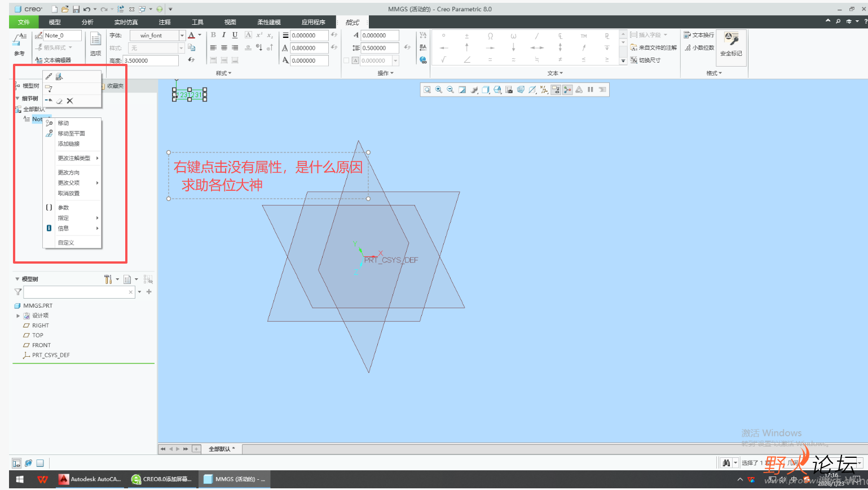Screen dimensions: 868x490
Task: Click the New file icon
Action: (x=54, y=9)
